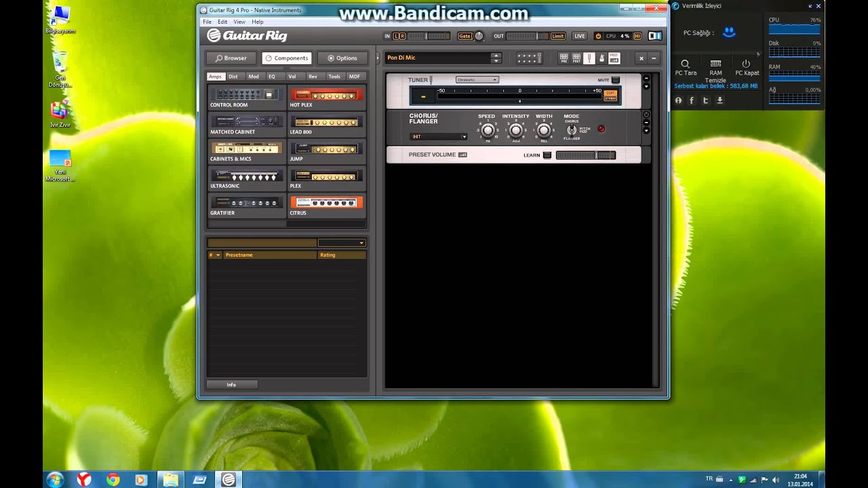
Task: Select the Gratifier amp
Action: [x=246, y=206]
